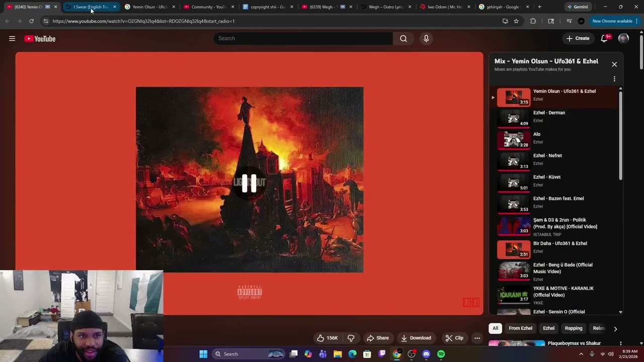The height and width of the screenshot is (362, 644).
Task: Open the mix playlist options menu
Action: 614,79
